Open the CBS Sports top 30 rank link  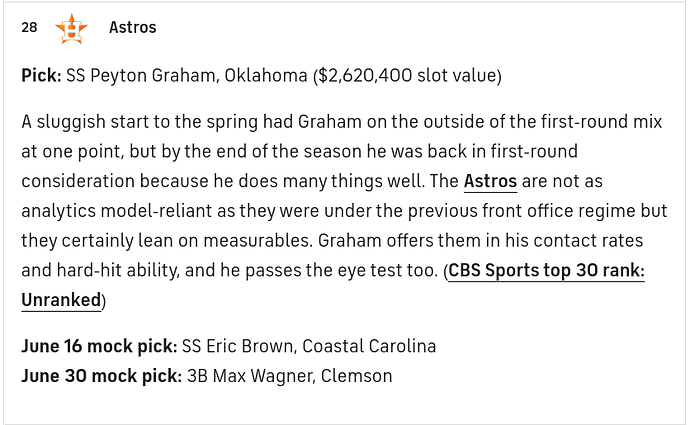(546, 270)
